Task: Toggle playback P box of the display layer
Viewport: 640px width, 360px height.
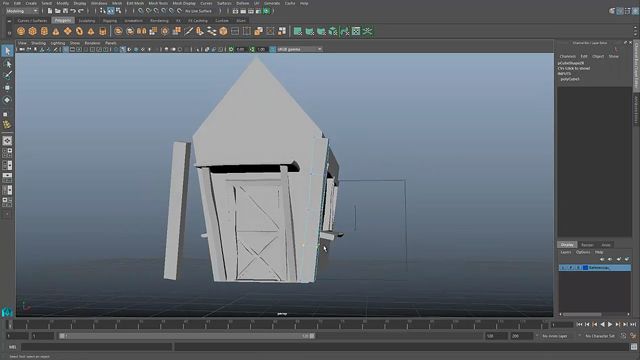Action: pos(571,268)
